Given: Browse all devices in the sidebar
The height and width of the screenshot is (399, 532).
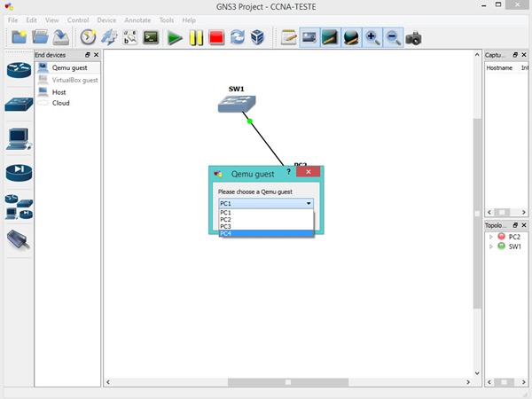Looking at the screenshot, I should tap(19, 207).
